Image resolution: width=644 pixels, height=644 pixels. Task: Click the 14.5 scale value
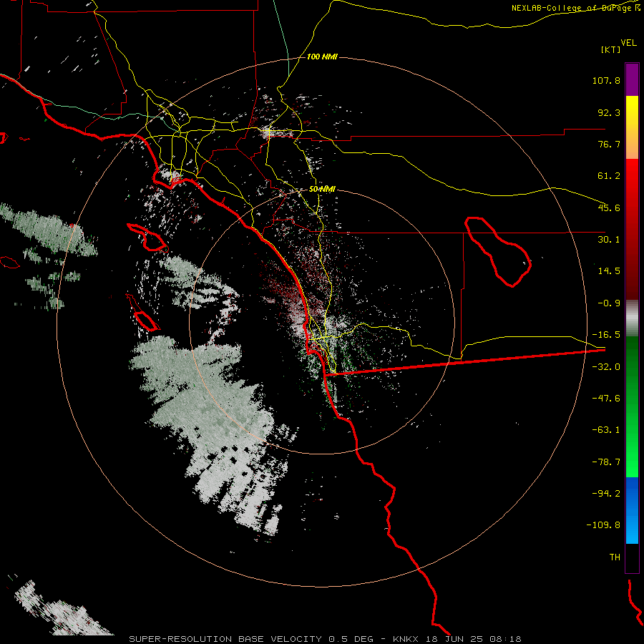pos(609,271)
